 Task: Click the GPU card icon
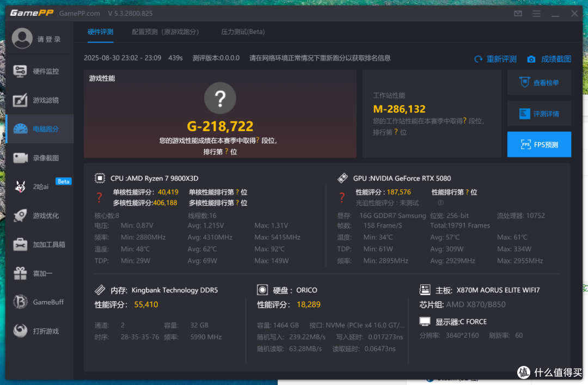(342, 178)
